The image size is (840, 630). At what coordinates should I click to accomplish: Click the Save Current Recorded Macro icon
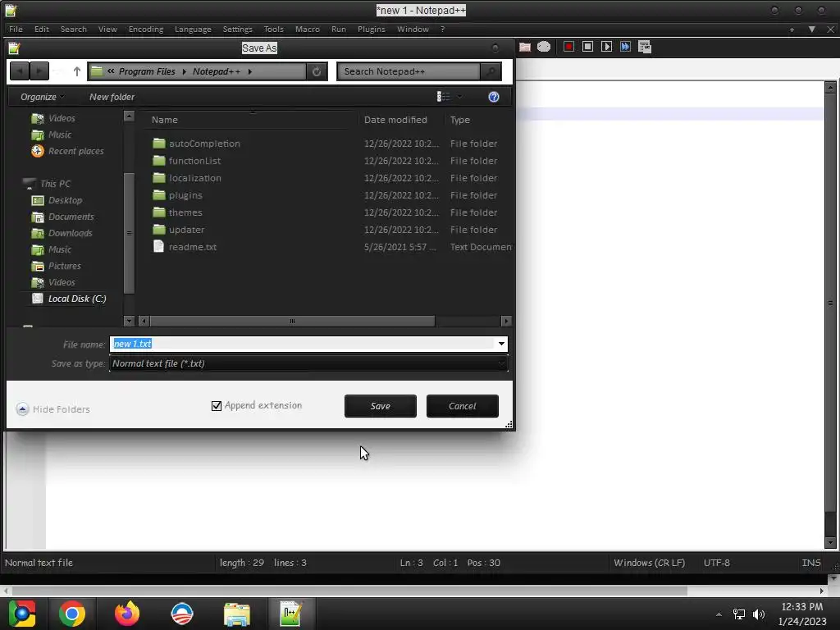pyautogui.click(x=645, y=47)
